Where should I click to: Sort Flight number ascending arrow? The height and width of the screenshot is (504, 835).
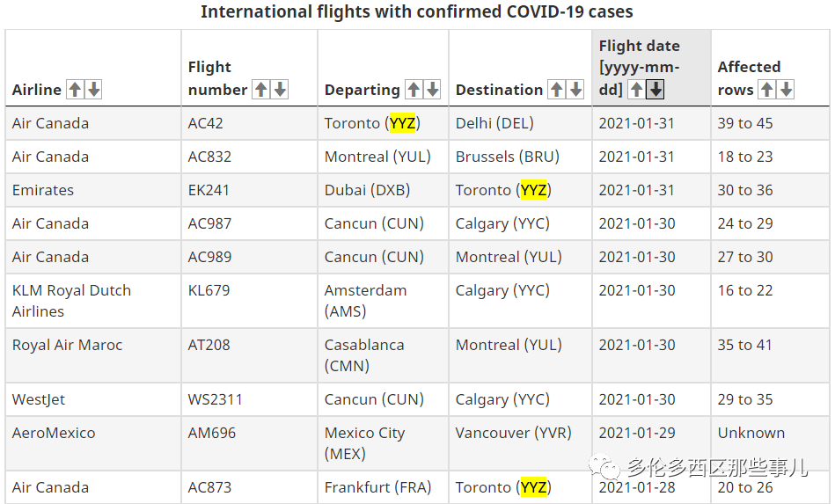click(x=261, y=90)
